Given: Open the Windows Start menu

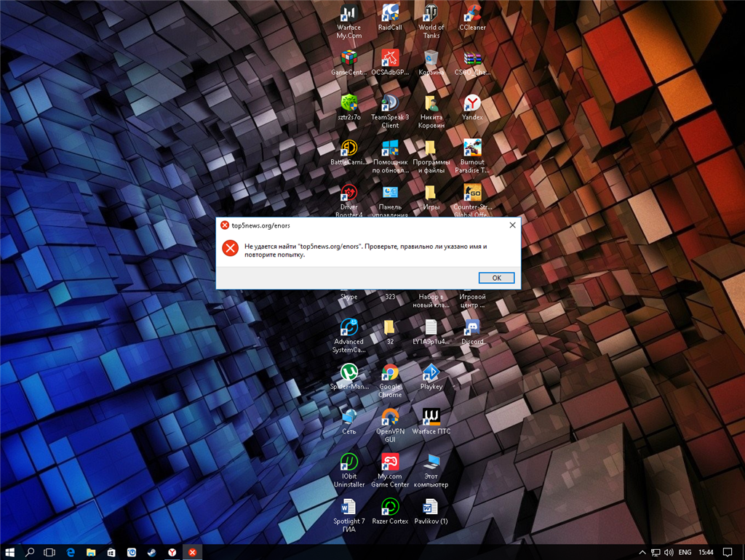Looking at the screenshot, I should tap(9, 552).
